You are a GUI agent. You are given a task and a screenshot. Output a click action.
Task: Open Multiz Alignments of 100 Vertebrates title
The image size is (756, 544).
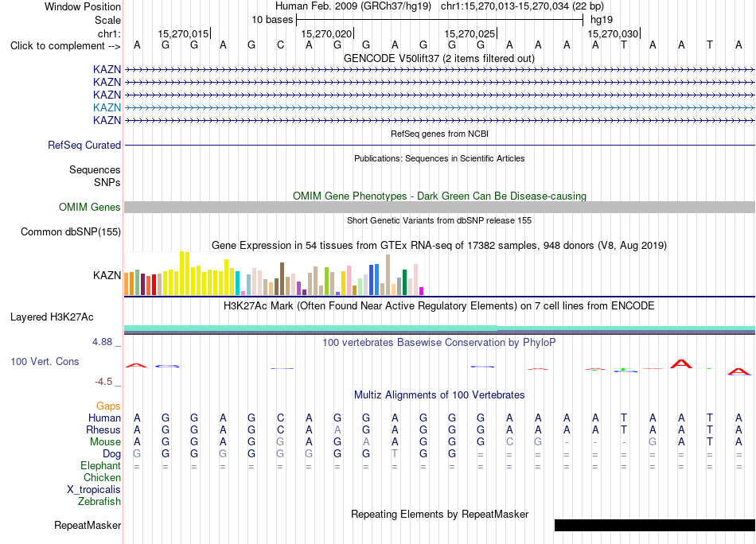pyautogui.click(x=439, y=395)
